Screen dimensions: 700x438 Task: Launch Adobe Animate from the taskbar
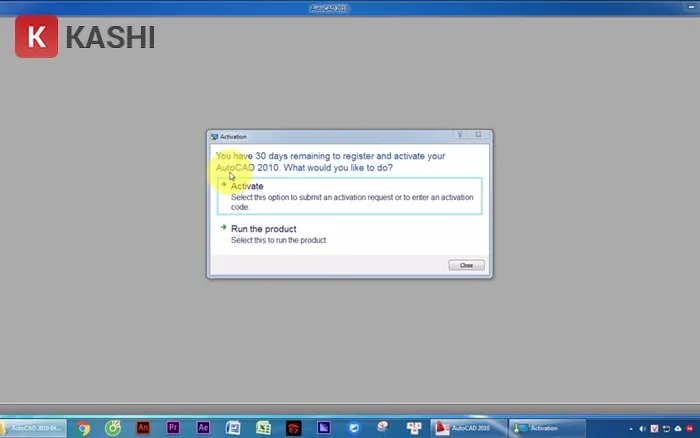143,428
